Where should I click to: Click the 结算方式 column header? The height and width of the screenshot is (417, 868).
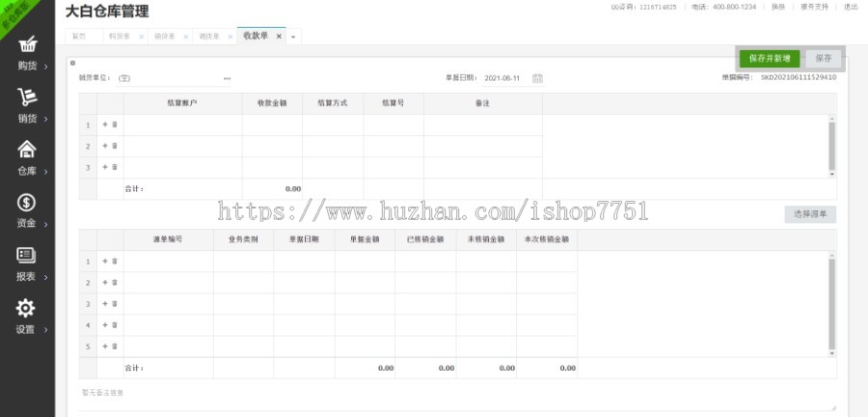tap(333, 103)
